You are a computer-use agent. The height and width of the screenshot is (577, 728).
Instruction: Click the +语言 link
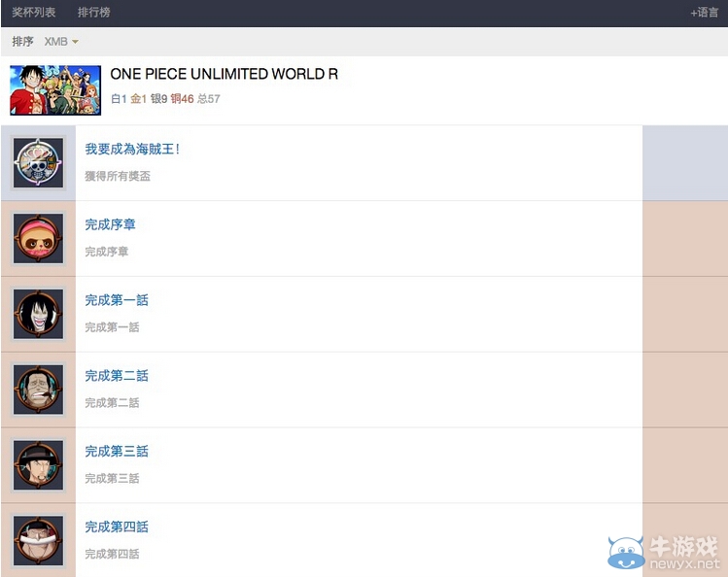pyautogui.click(x=704, y=13)
